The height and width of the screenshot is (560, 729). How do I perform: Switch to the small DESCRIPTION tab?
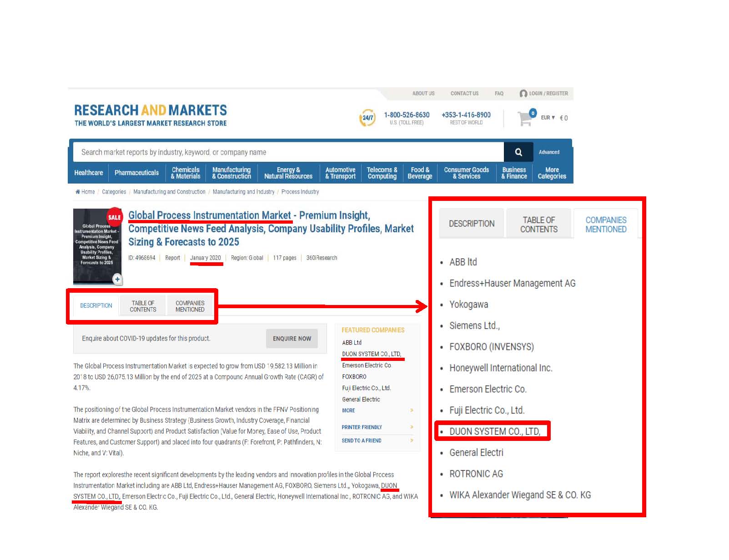(96, 306)
